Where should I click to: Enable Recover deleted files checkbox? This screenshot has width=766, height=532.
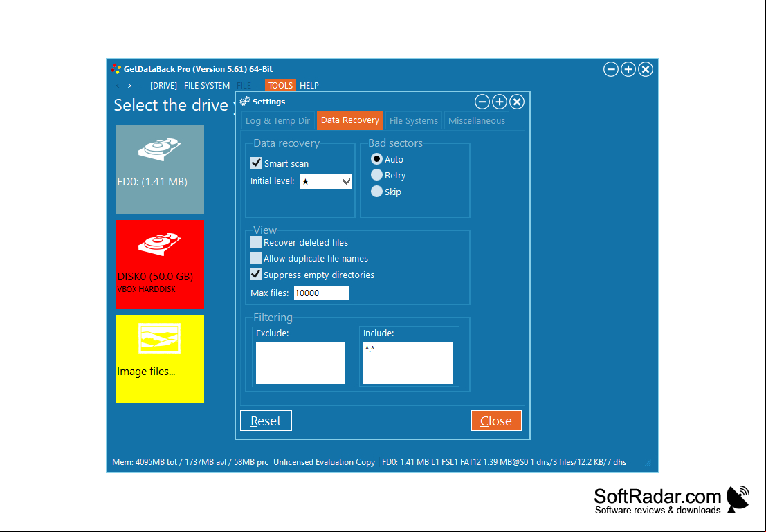click(255, 242)
